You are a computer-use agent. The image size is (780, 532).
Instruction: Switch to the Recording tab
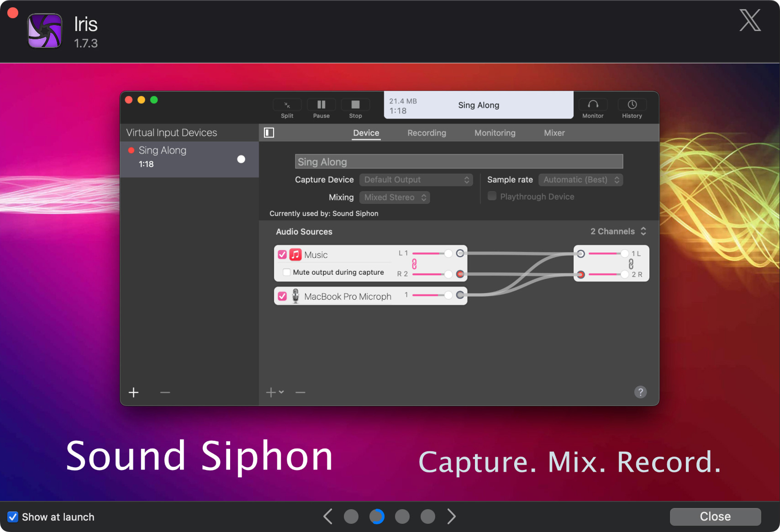(x=427, y=133)
